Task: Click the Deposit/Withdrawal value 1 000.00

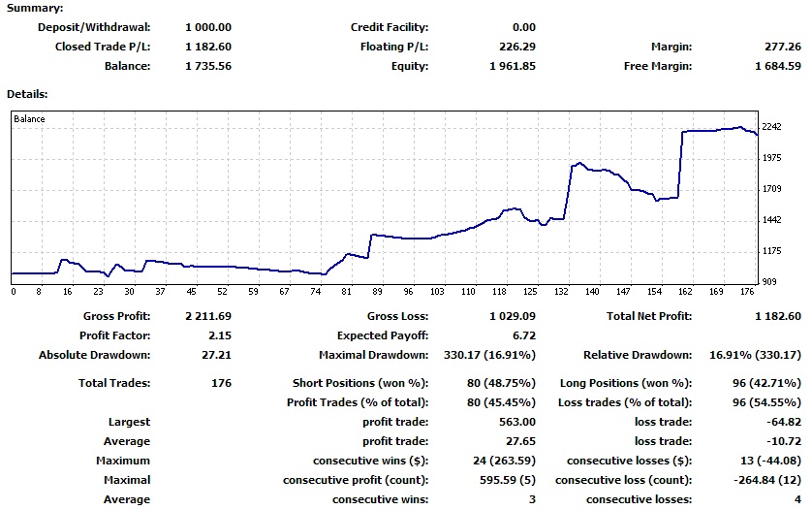Action: pyautogui.click(x=207, y=27)
